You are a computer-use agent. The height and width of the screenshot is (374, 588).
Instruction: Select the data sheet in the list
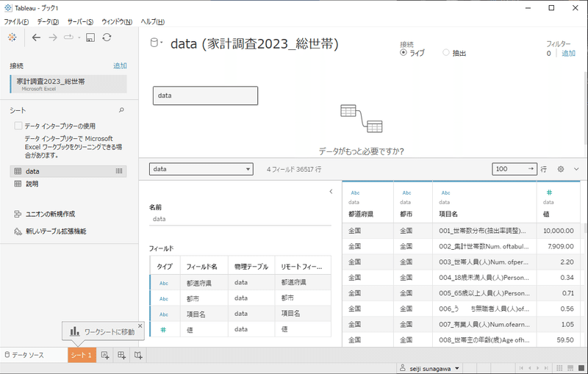pyautogui.click(x=68, y=171)
